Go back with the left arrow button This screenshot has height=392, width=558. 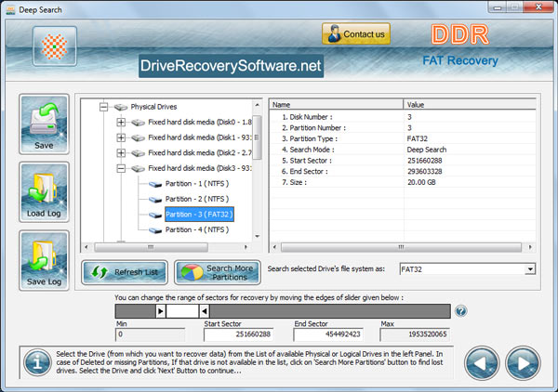coord(482,363)
